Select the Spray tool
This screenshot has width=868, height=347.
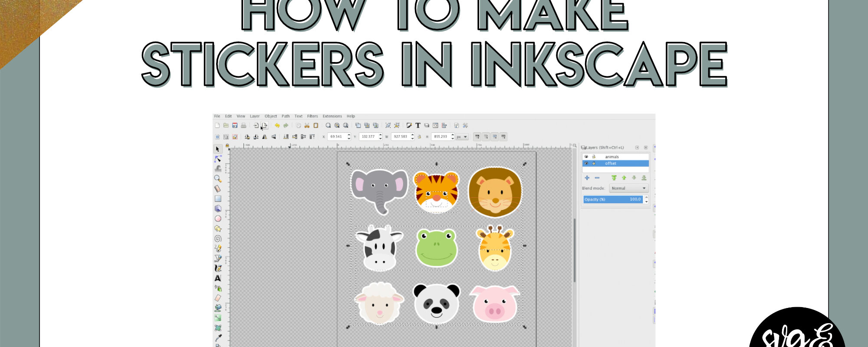(x=218, y=288)
